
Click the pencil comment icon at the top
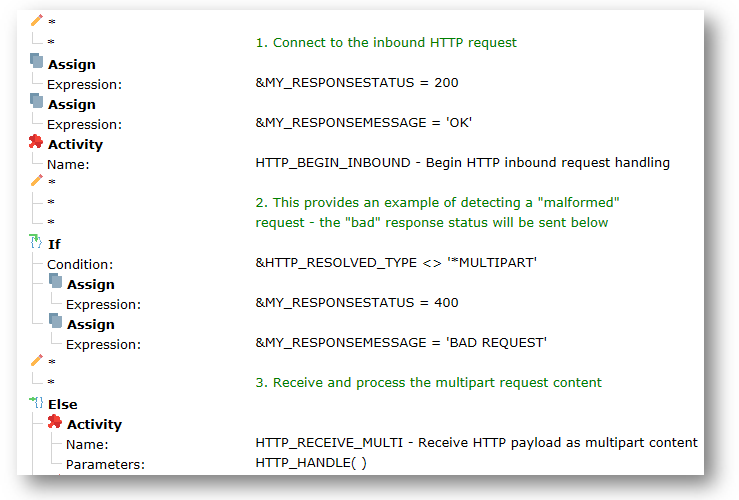(x=37, y=20)
